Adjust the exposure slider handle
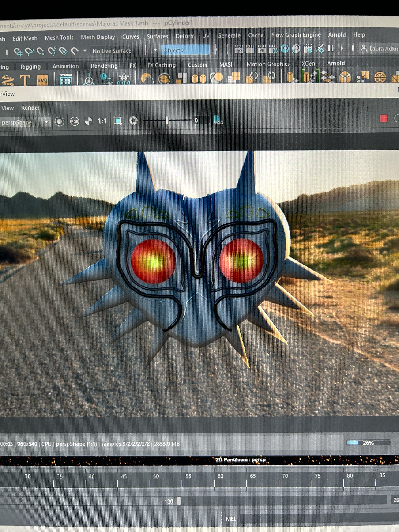399x532 pixels. (167, 120)
